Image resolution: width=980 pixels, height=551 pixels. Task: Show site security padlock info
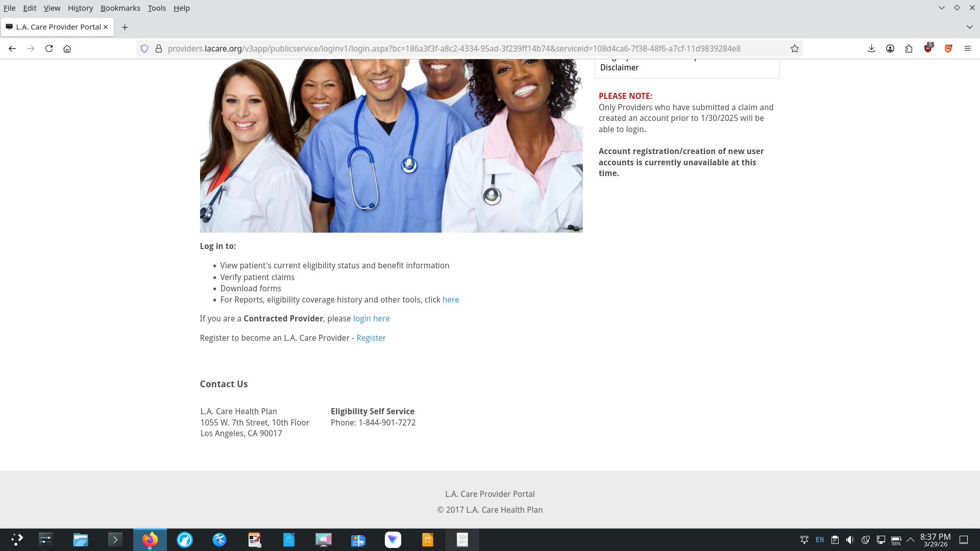[159, 48]
